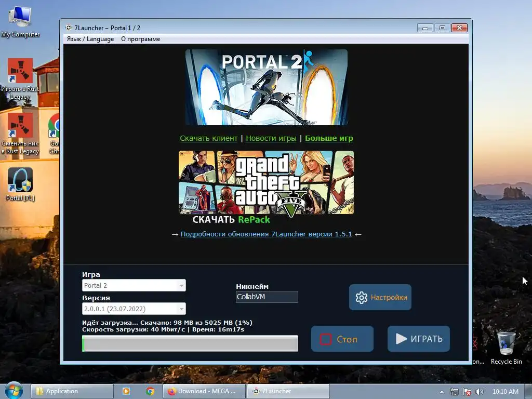Click Google Chrome desktop shortcut behind launcher
This screenshot has height=399, width=532.
pyautogui.click(x=54, y=134)
